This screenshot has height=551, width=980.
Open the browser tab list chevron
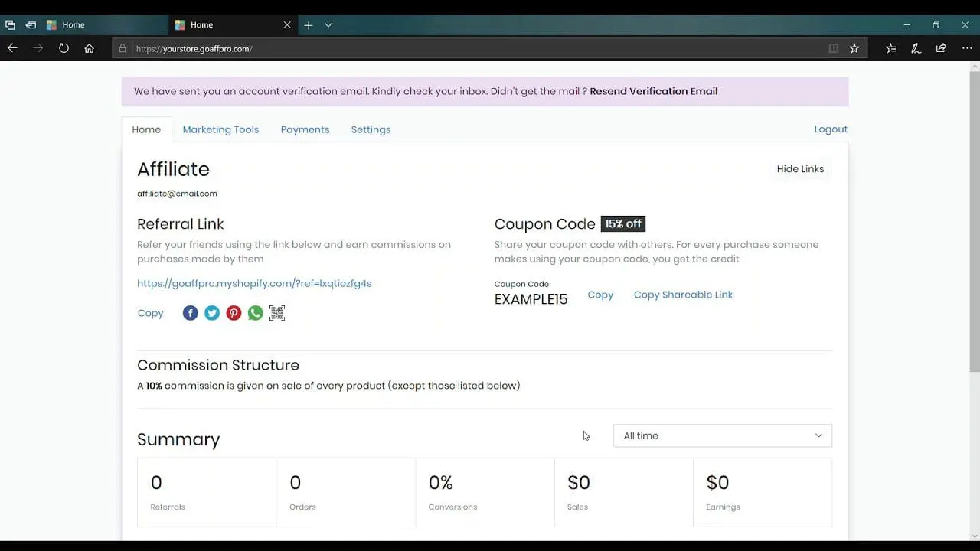click(328, 25)
